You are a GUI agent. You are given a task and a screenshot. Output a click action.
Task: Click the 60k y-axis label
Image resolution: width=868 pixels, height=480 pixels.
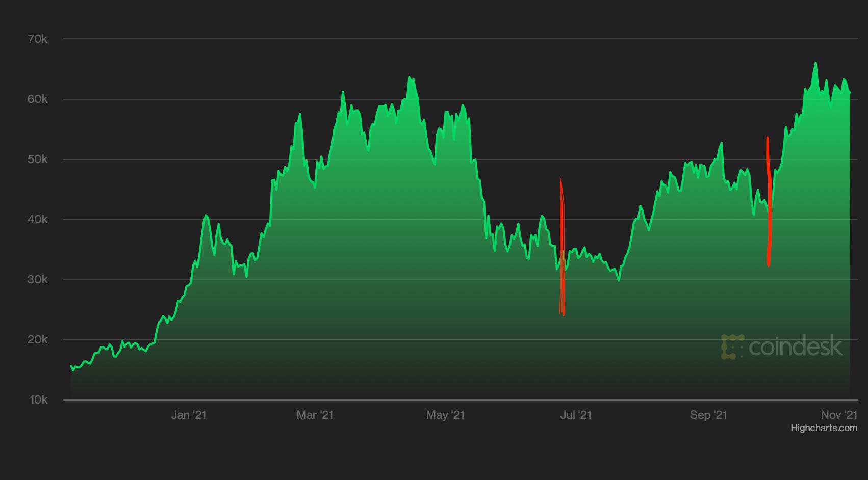[x=37, y=99]
